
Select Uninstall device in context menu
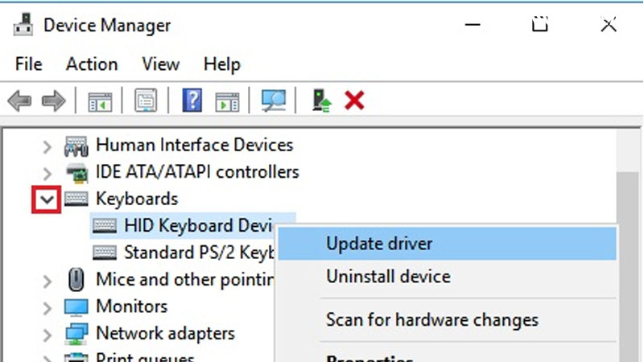click(388, 277)
